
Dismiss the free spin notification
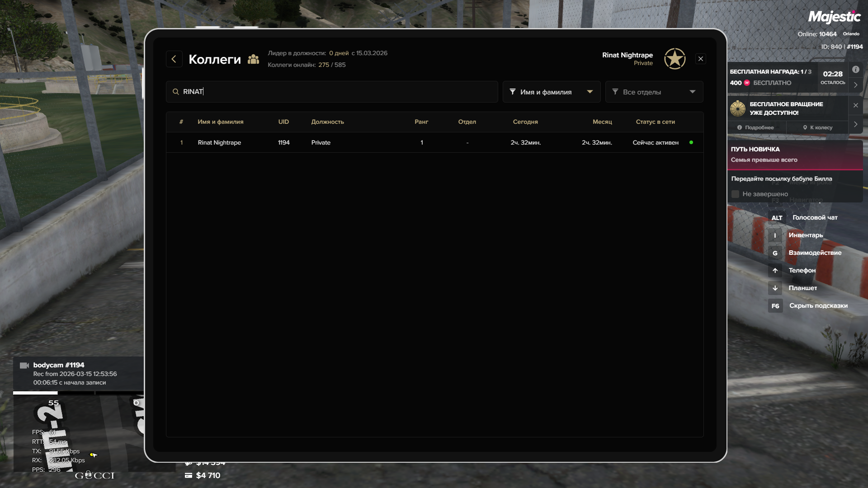coord(855,105)
